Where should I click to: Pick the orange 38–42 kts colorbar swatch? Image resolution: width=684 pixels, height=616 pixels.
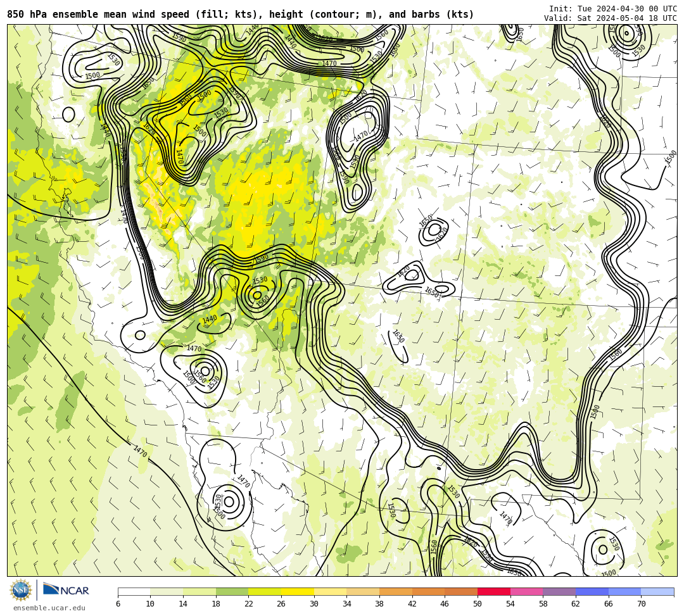click(x=396, y=591)
